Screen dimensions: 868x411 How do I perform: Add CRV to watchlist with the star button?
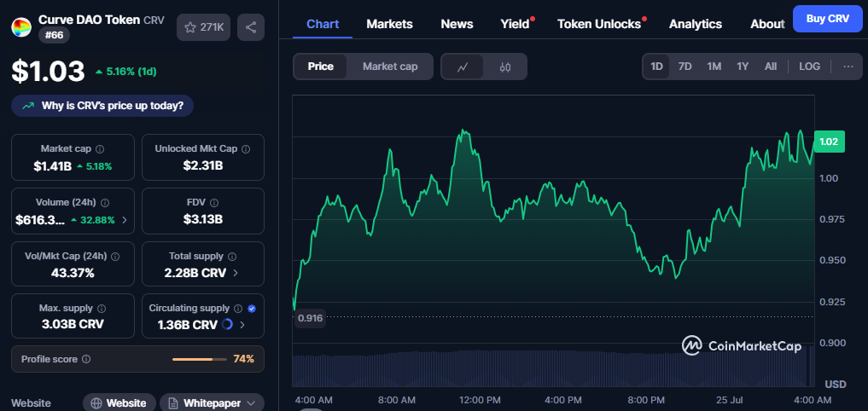click(204, 27)
